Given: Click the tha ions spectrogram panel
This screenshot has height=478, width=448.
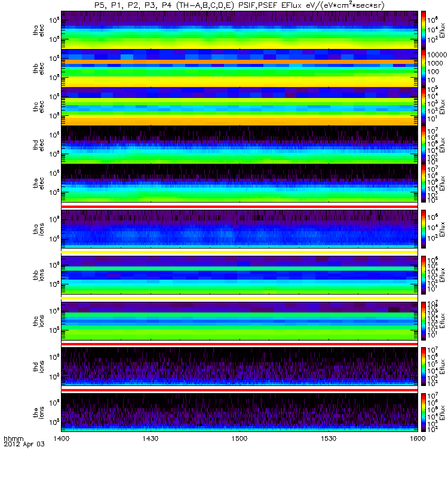Looking at the screenshot, I should click(240, 229).
